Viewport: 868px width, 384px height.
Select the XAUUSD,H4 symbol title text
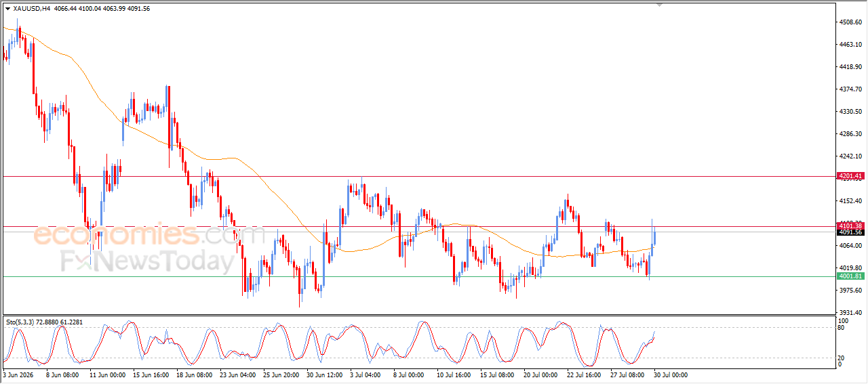click(x=31, y=9)
